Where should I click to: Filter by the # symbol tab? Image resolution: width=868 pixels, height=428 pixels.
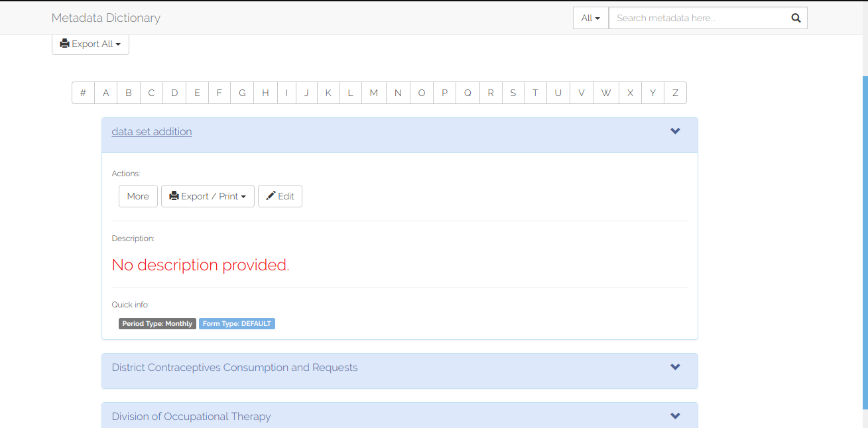pos(83,93)
